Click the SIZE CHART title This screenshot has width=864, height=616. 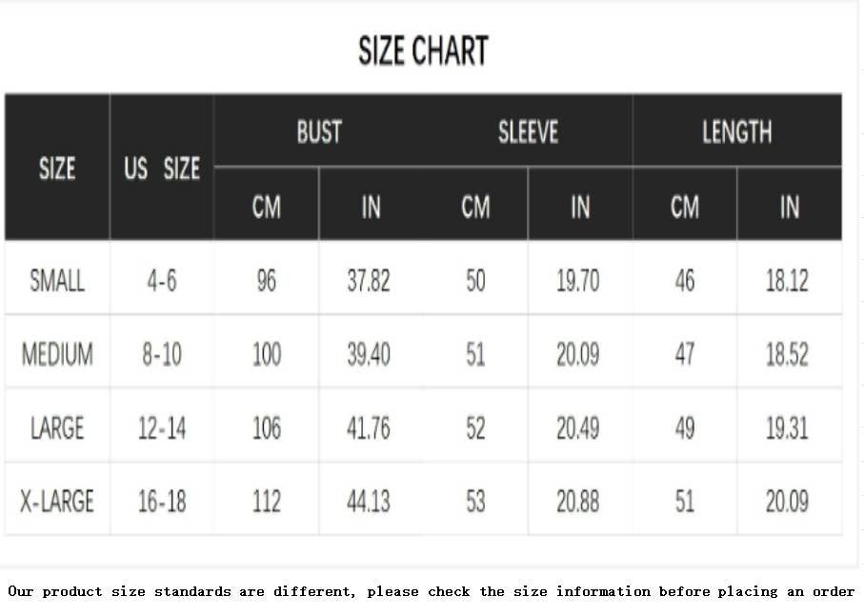(x=423, y=50)
